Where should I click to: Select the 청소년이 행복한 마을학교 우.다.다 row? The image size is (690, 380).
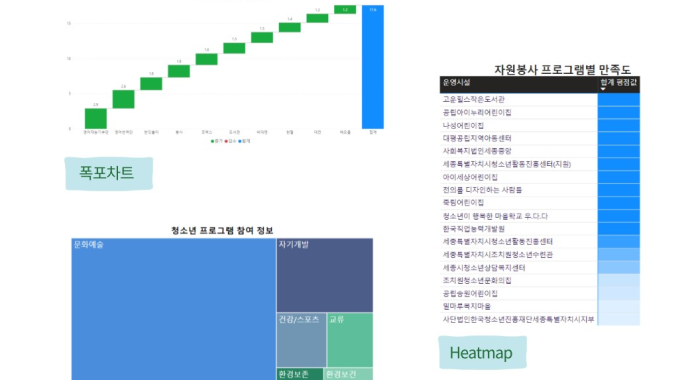540,216
